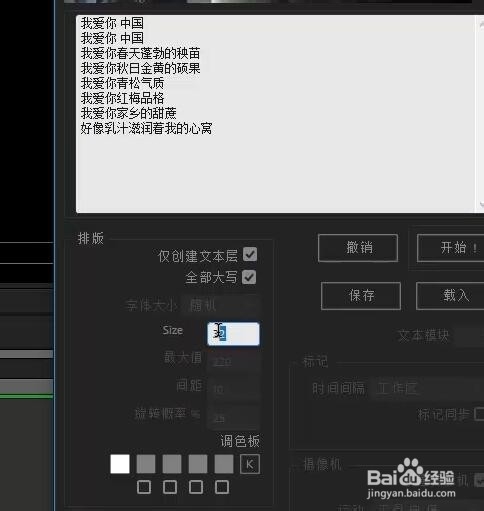Open the 时间间隔 工作区 dropdown

coord(427,388)
